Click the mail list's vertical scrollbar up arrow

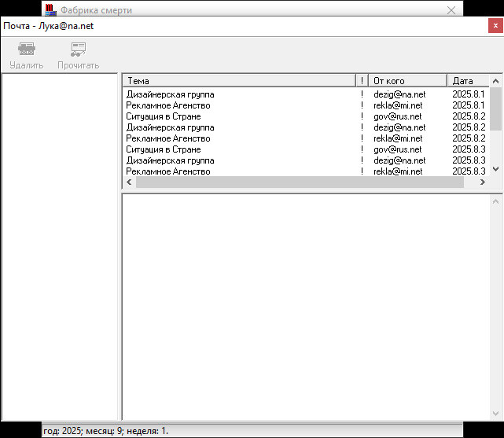(x=495, y=81)
